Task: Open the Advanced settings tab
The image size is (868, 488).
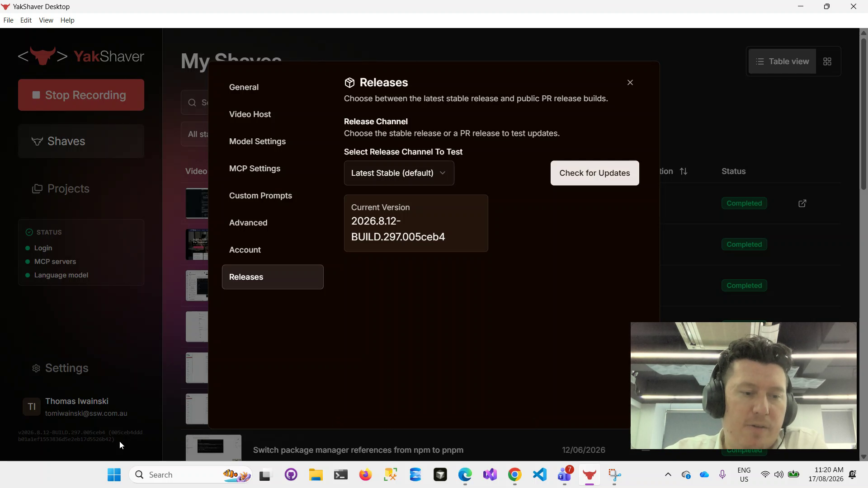Action: [273, 223]
